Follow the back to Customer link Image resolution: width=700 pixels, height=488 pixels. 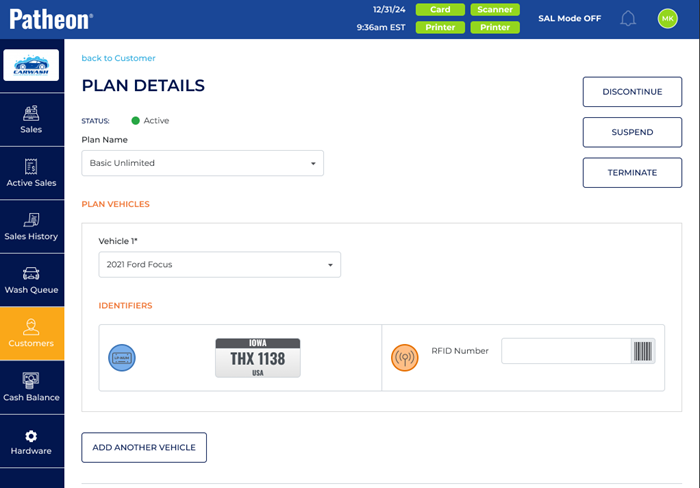pyautogui.click(x=118, y=58)
